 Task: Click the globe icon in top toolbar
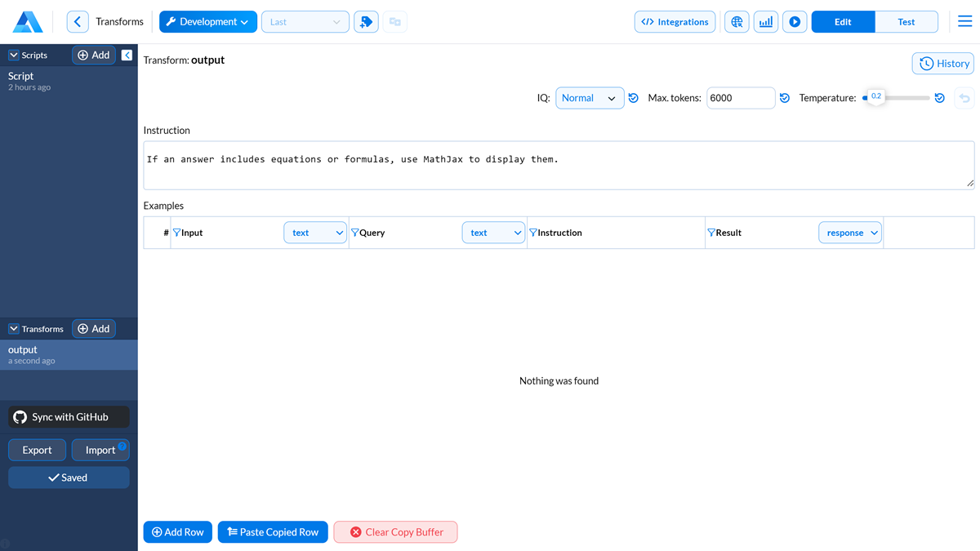point(737,22)
